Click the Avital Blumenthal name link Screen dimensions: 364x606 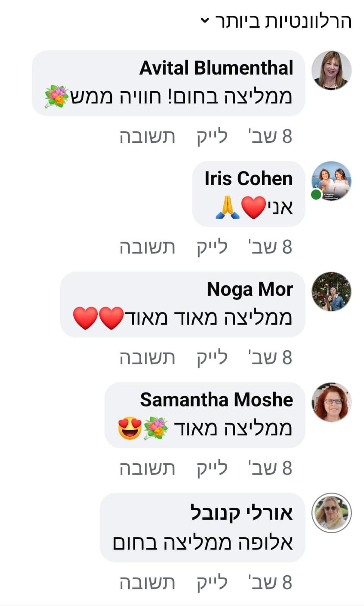tap(216, 68)
